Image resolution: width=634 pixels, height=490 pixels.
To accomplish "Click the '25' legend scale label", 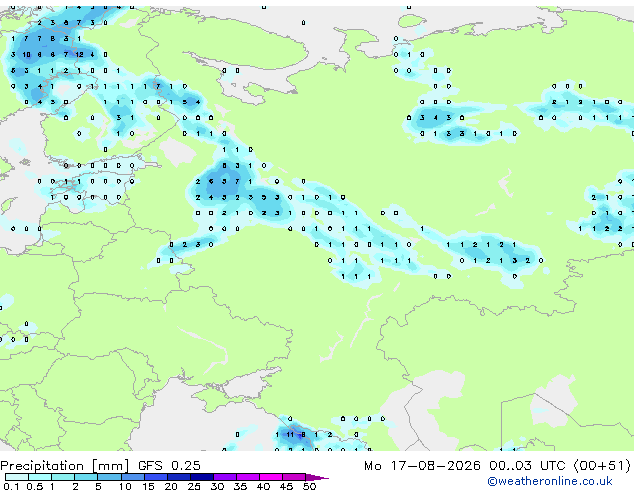I will pyautogui.click(x=194, y=486).
